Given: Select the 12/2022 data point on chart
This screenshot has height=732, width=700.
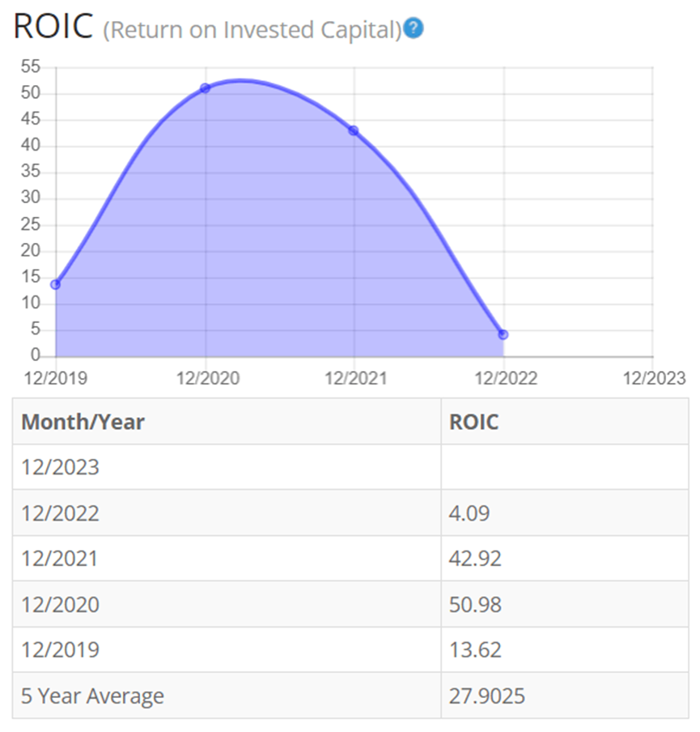Looking at the screenshot, I should pyautogui.click(x=503, y=334).
